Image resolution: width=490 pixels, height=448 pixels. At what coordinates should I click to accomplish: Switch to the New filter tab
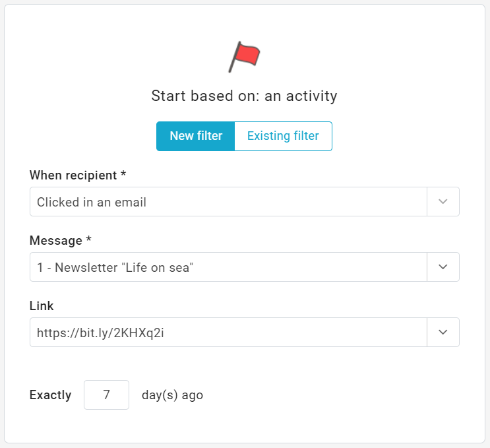196,137
